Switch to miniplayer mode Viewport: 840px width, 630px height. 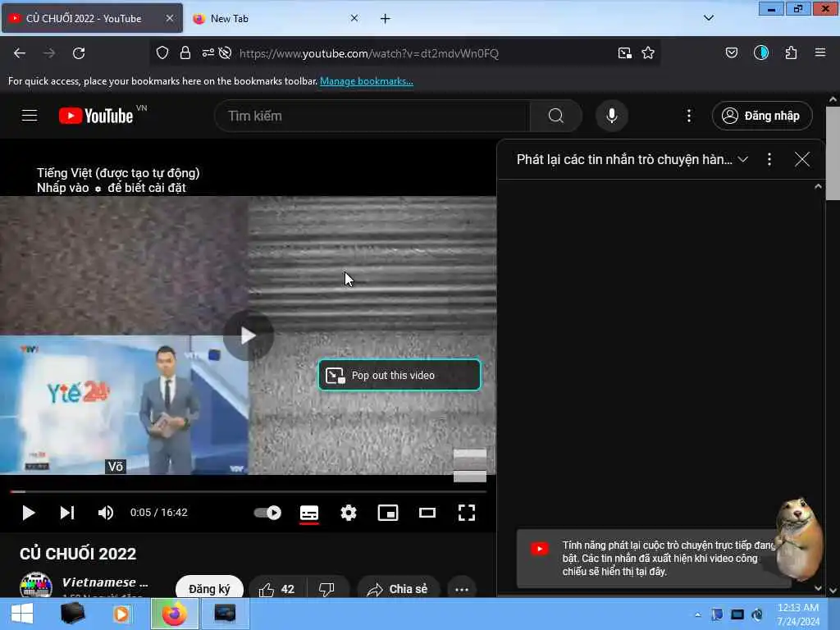coord(388,513)
